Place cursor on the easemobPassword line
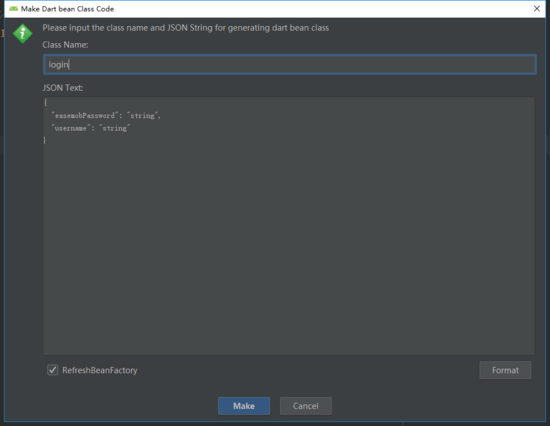The width and height of the screenshot is (550, 426). pos(106,115)
